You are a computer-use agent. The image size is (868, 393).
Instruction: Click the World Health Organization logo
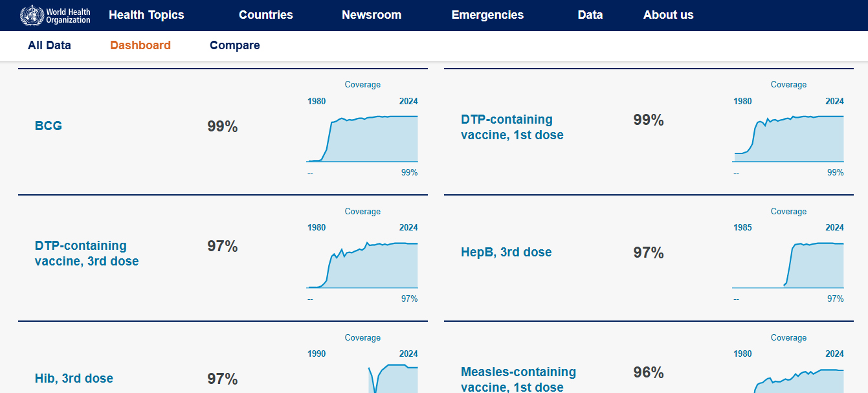[56, 15]
